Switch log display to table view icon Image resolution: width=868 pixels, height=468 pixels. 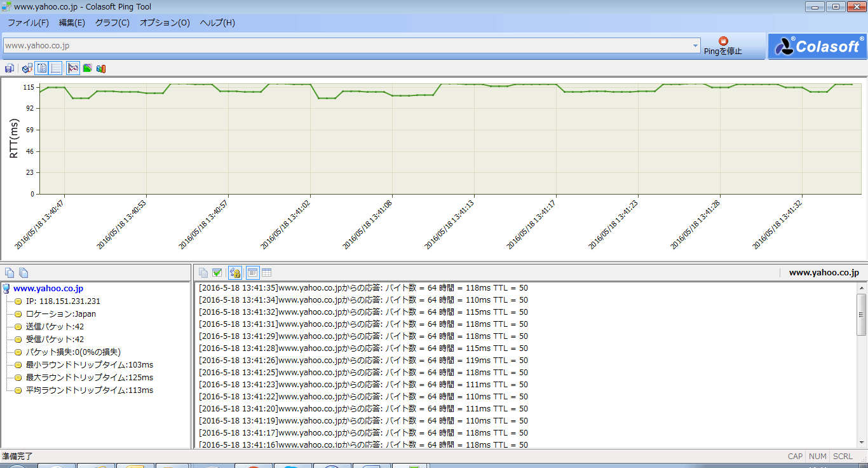266,272
